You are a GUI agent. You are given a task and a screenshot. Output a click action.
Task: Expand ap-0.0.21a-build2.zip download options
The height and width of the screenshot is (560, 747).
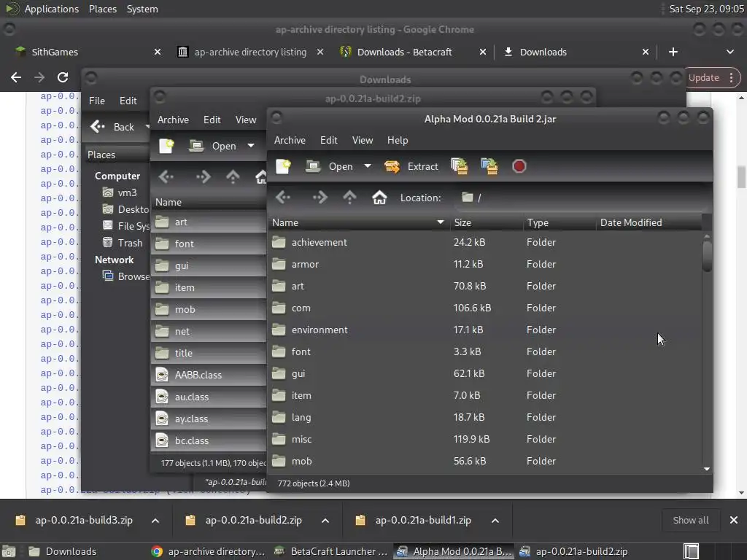(x=325, y=521)
